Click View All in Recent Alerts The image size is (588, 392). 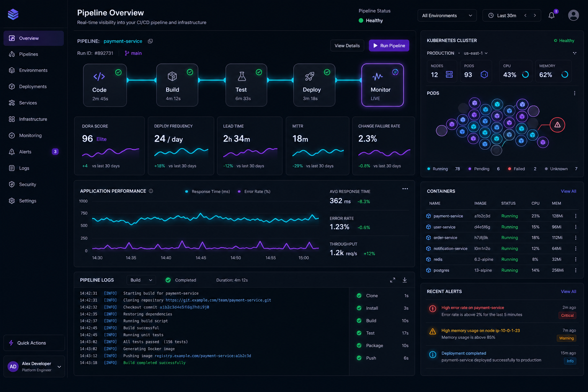click(568, 292)
